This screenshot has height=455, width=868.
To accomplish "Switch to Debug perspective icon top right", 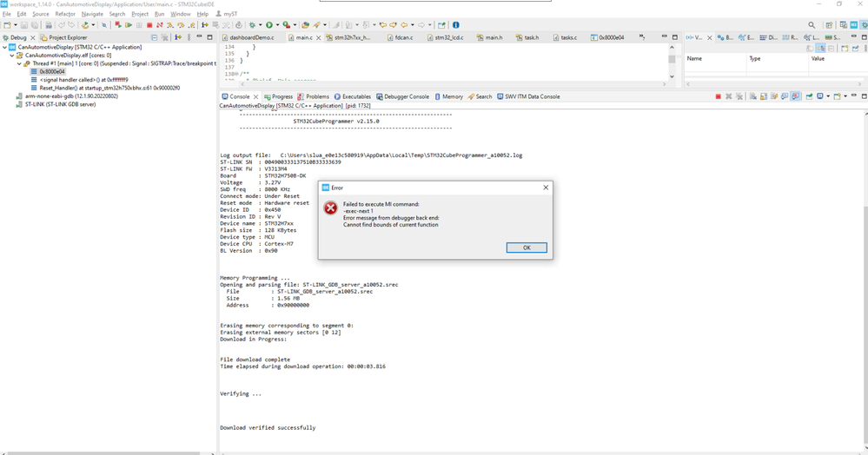I will 865,25.
